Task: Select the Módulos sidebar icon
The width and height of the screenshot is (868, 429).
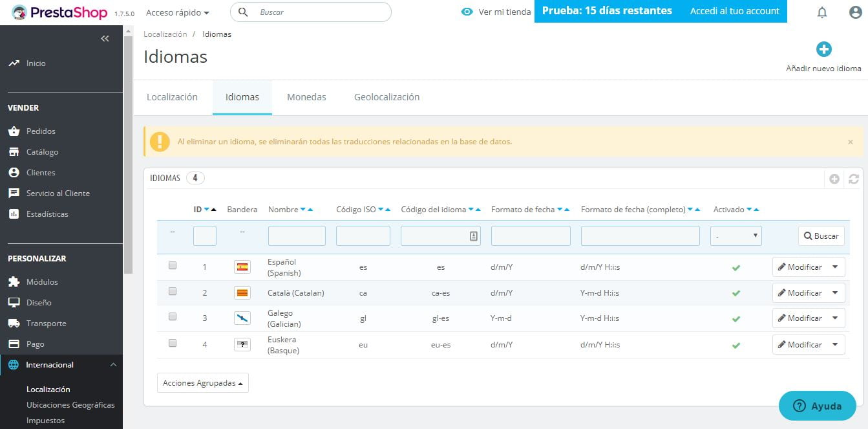Action: click(x=15, y=281)
